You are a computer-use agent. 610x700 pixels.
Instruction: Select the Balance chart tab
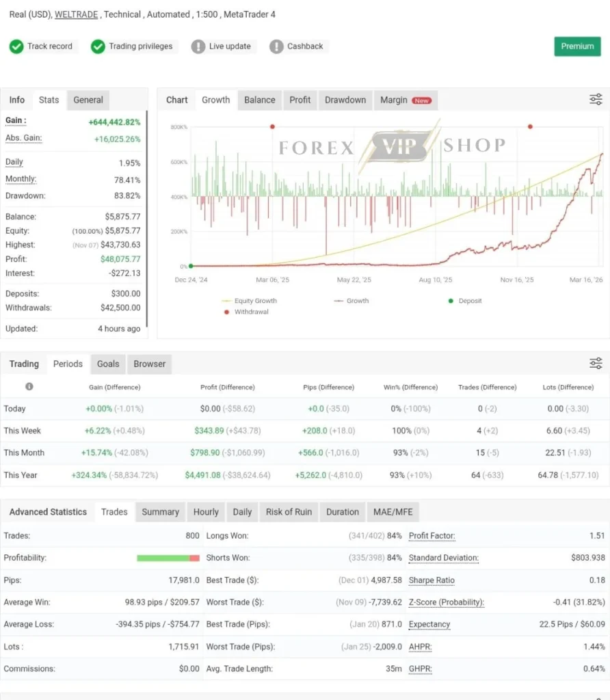coord(259,100)
